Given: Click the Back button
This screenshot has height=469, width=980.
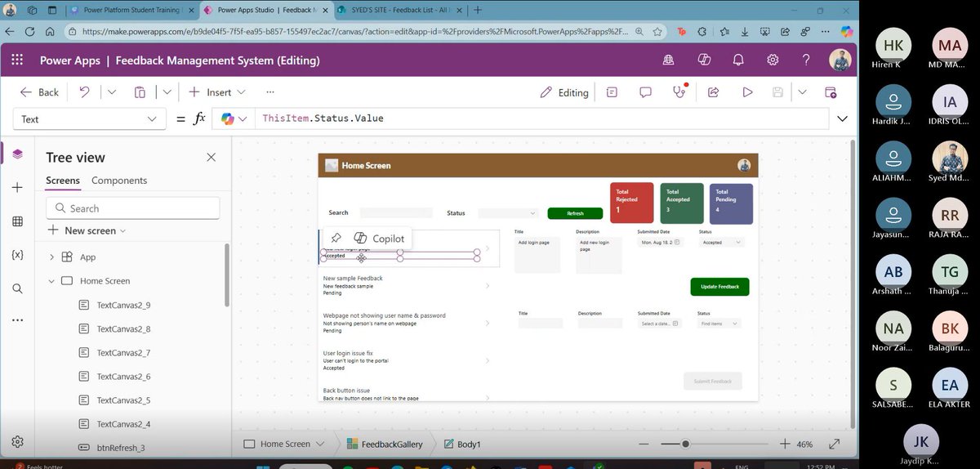Looking at the screenshot, I should tap(39, 92).
